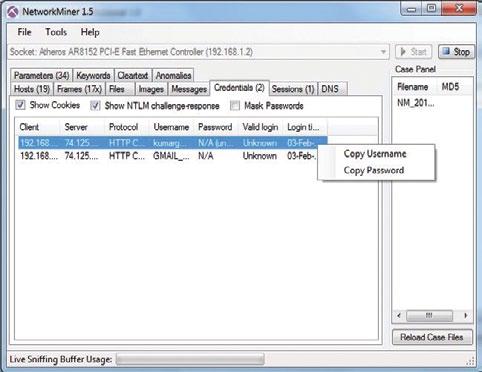
Task: Click the NetworkMiner app icon in title bar
Action: [13, 12]
